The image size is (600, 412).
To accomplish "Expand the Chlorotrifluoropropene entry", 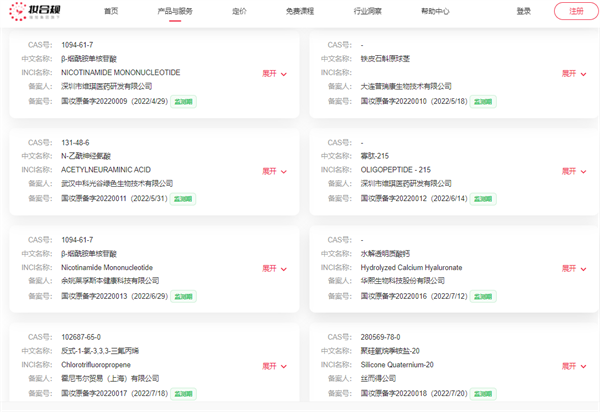I will (x=274, y=366).
